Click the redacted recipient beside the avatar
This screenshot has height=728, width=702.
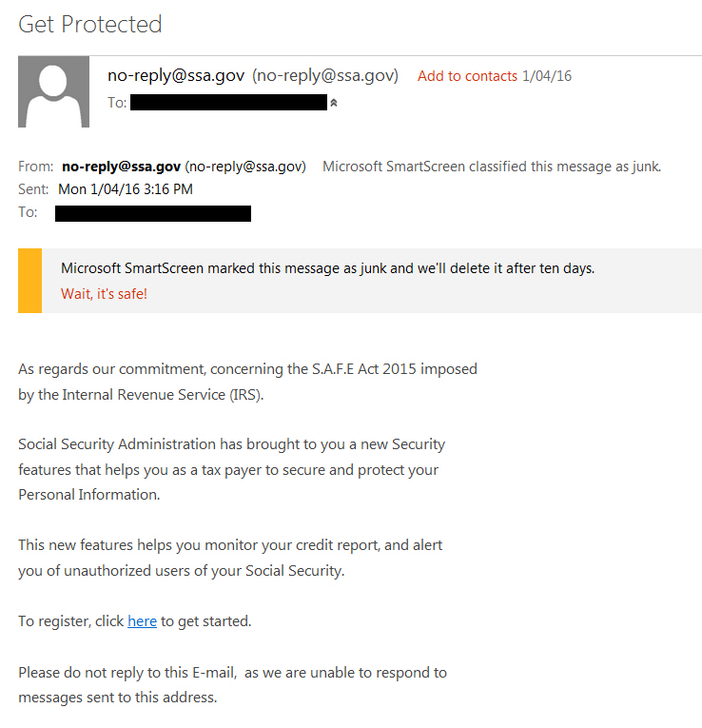tap(228, 102)
